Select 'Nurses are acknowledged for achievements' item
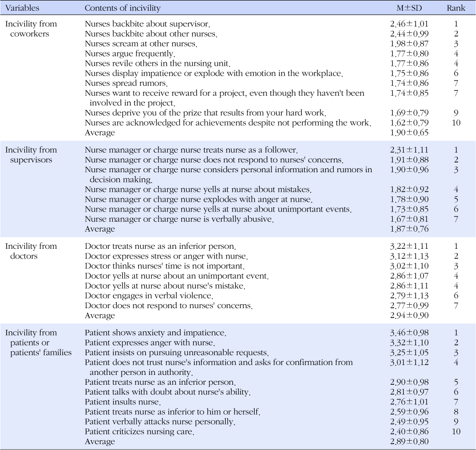Viewport: 476px width, 450px height. click(x=228, y=123)
